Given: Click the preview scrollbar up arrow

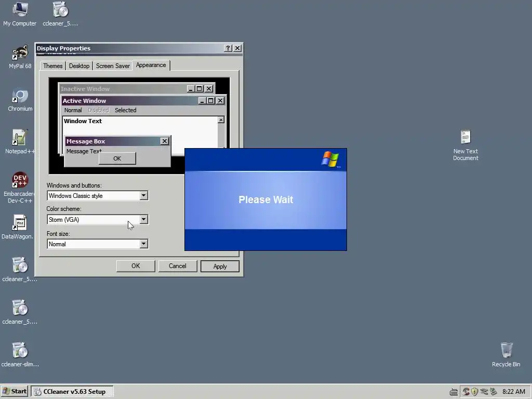Looking at the screenshot, I should pos(221,120).
